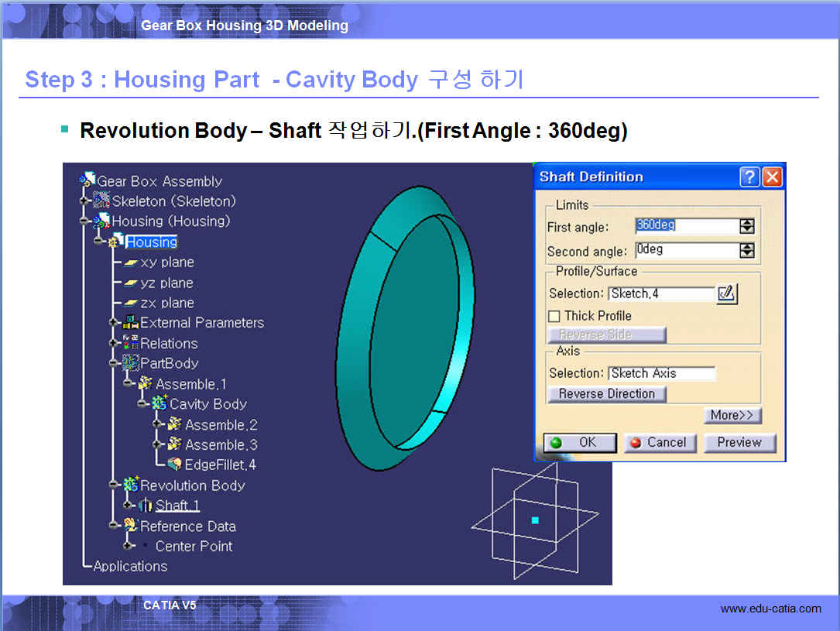Viewport: 840px width, 631px height.
Task: Select the Revolution Body tree item
Action: coord(192,485)
